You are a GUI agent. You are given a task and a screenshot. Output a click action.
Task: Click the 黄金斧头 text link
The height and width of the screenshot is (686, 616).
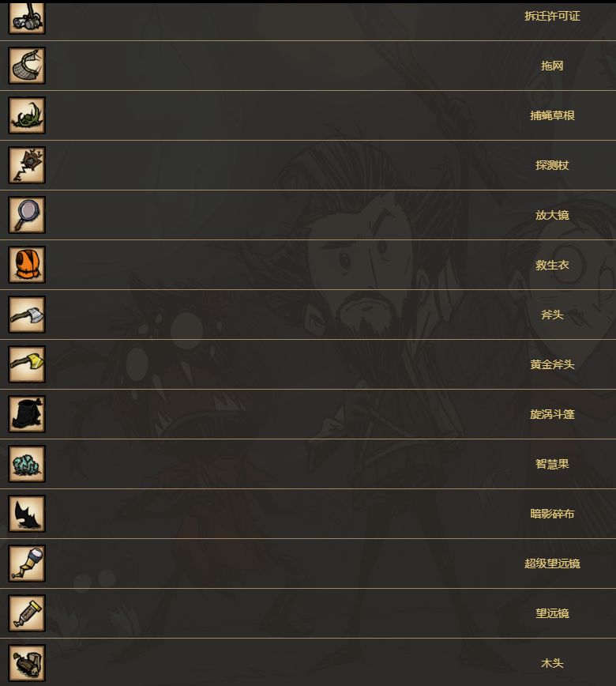point(552,364)
